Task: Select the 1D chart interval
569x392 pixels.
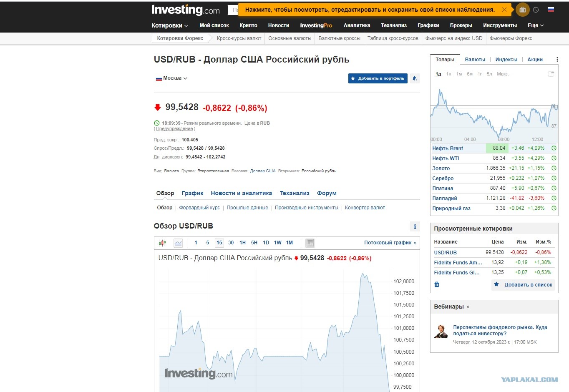Action: click(x=266, y=243)
